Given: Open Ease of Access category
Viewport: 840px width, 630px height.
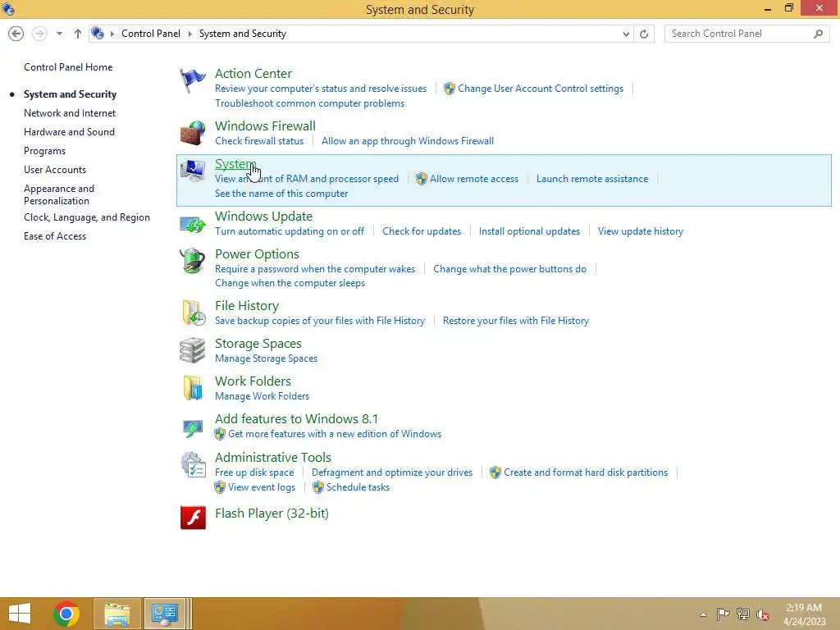Looking at the screenshot, I should point(55,236).
